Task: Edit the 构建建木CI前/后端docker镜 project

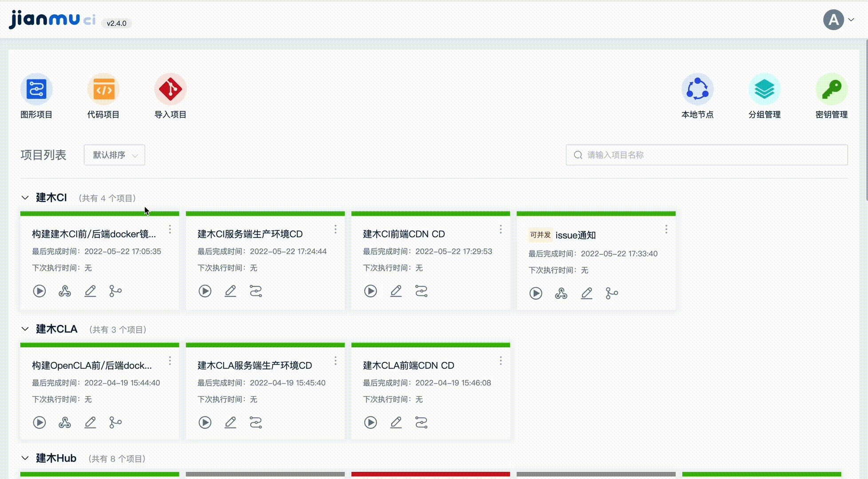Action: pyautogui.click(x=90, y=291)
